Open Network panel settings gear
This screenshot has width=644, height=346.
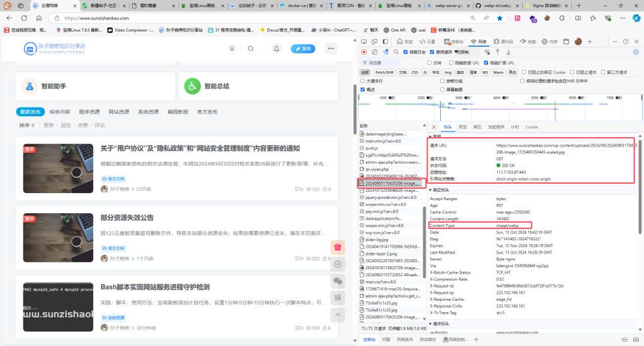(x=636, y=52)
